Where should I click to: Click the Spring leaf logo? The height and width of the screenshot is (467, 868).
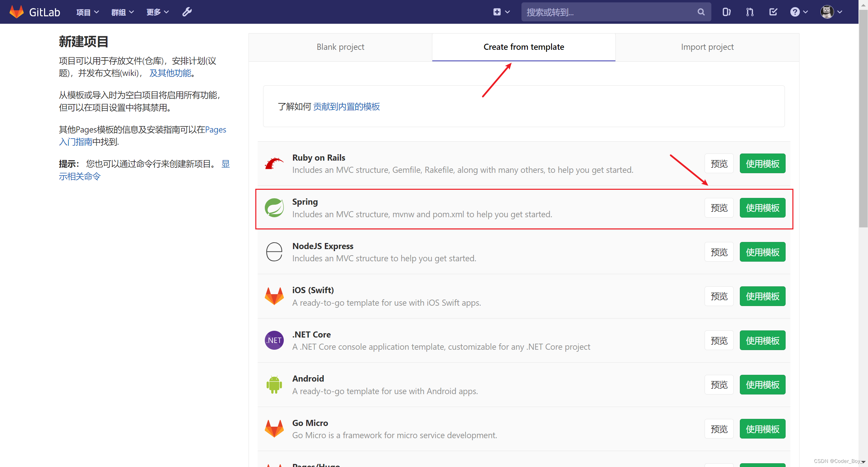274,208
